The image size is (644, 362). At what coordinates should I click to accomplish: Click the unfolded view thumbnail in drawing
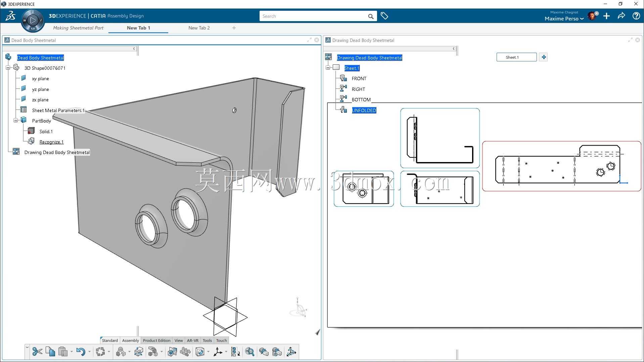click(x=562, y=166)
